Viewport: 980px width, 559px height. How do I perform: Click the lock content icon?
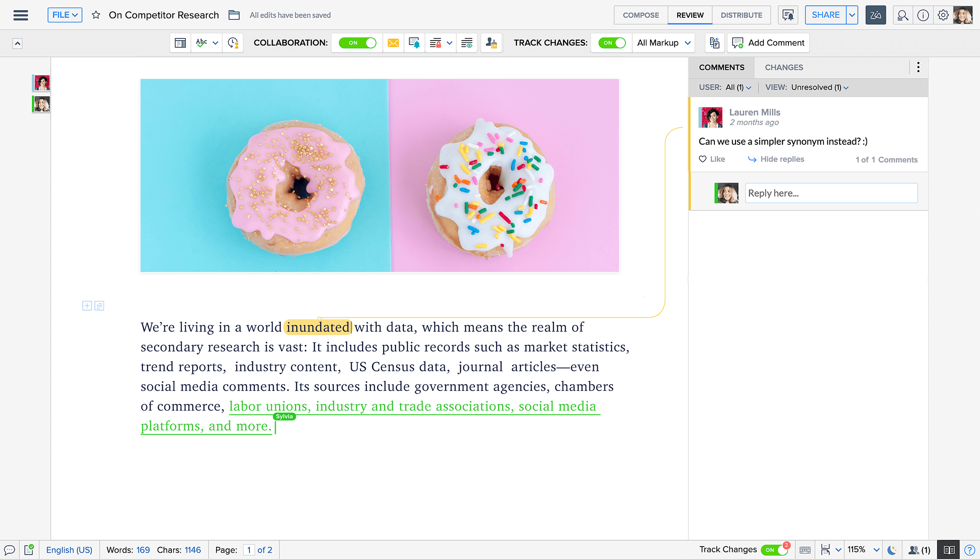(x=436, y=43)
